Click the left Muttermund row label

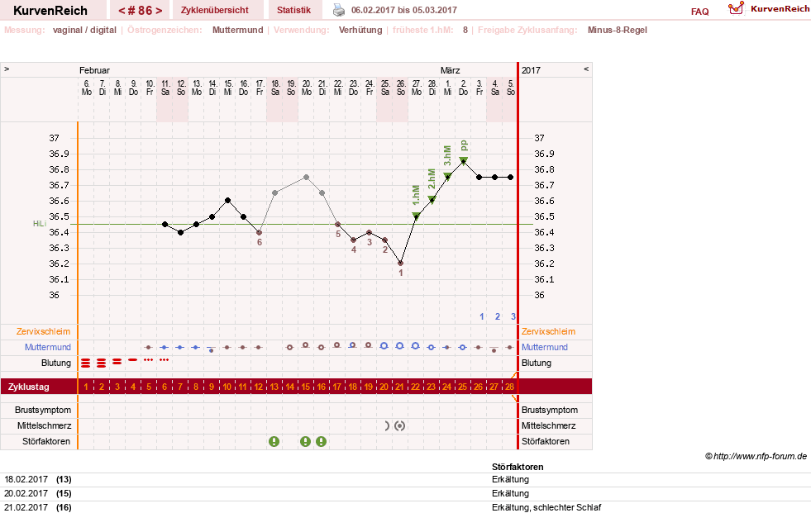[48, 347]
